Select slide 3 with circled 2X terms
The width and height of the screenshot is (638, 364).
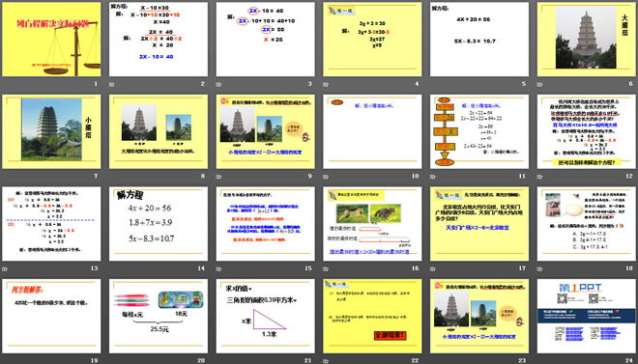pos(265,40)
